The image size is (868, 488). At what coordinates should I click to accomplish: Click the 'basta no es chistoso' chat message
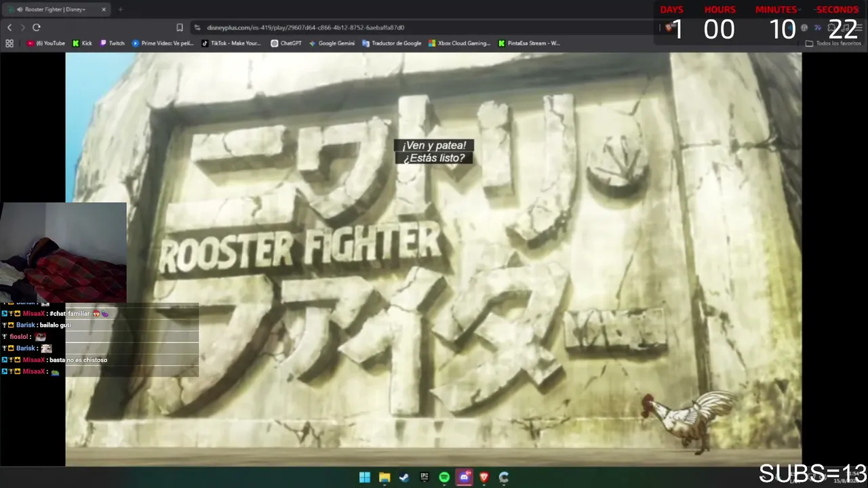coord(78,360)
